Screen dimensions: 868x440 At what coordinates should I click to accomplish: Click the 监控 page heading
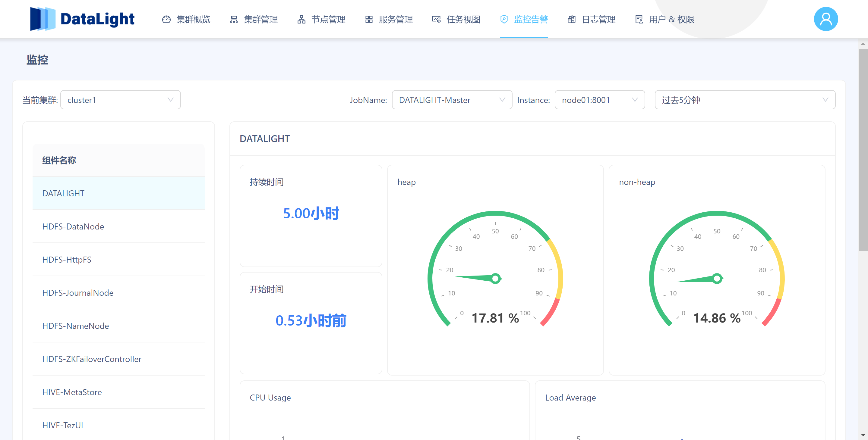click(37, 60)
